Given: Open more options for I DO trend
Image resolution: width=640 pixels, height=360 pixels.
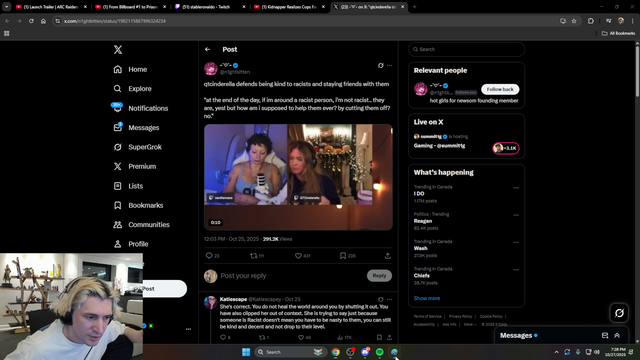Looking at the screenshot, I should (516, 188).
